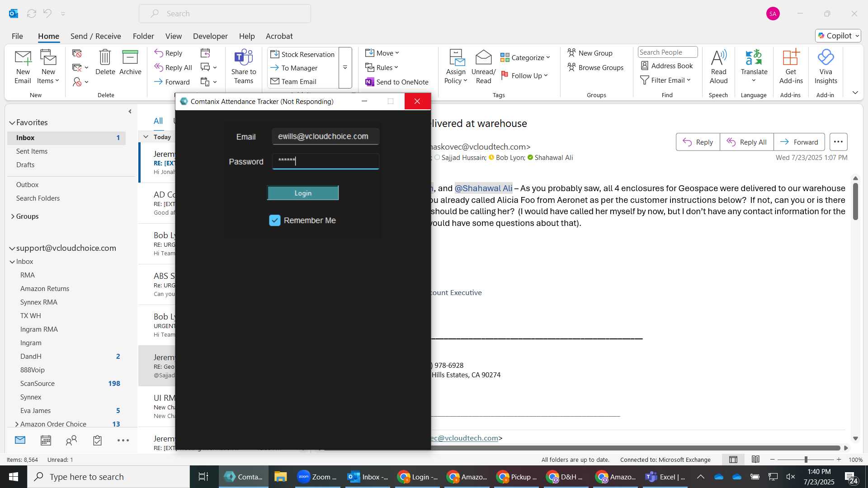Open the Assign Policy menu
This screenshot has width=868, height=488.
tap(456, 66)
